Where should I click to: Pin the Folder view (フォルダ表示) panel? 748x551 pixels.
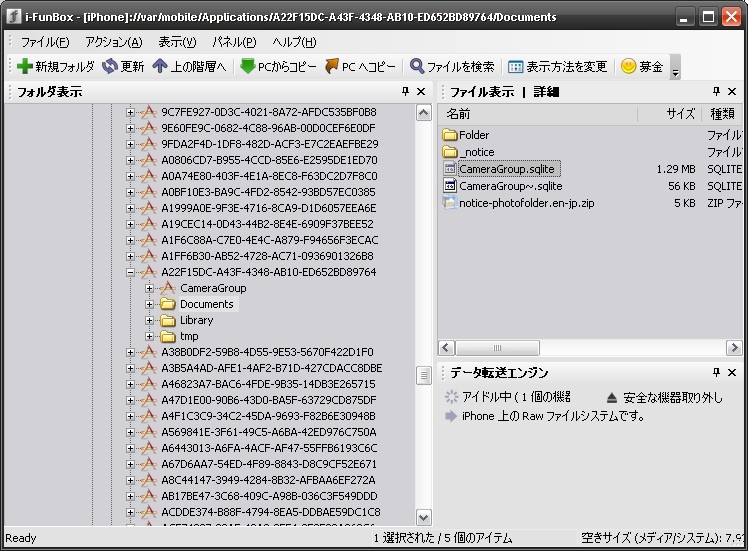pos(405,91)
